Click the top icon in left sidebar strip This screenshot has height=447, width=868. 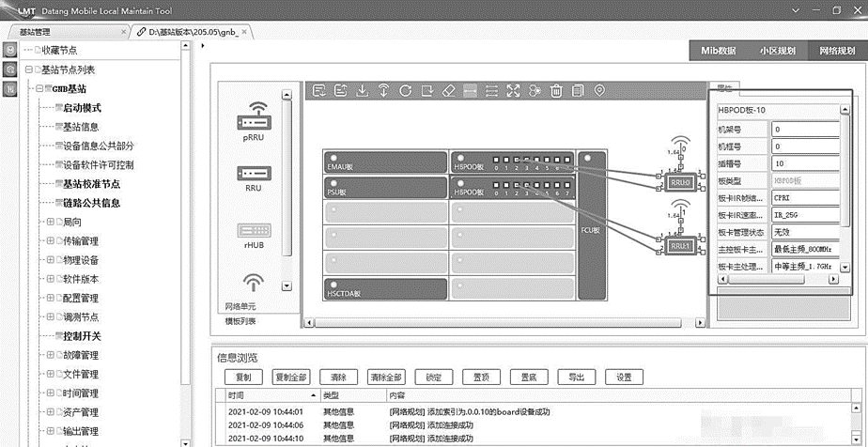pyautogui.click(x=10, y=51)
